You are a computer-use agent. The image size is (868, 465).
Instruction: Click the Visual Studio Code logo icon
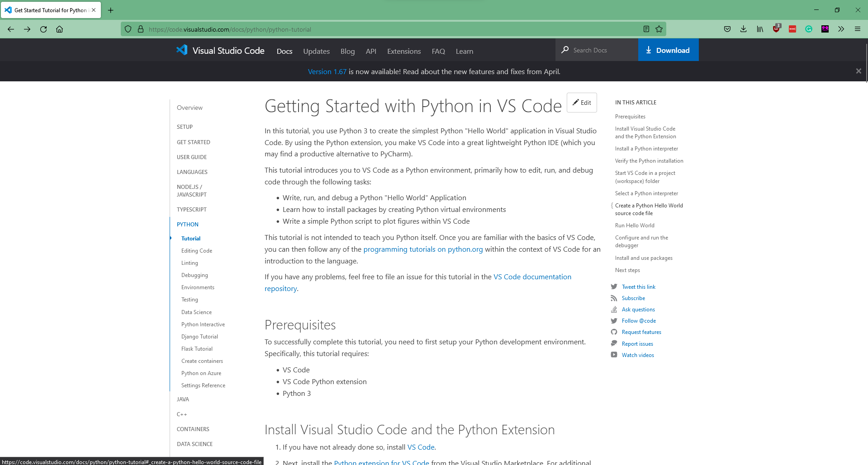pos(182,50)
